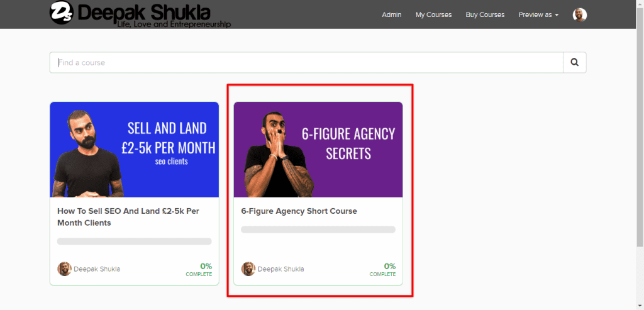Image resolution: width=644 pixels, height=310 pixels.
Task: Click progress bar on SEO course card
Action: click(135, 241)
